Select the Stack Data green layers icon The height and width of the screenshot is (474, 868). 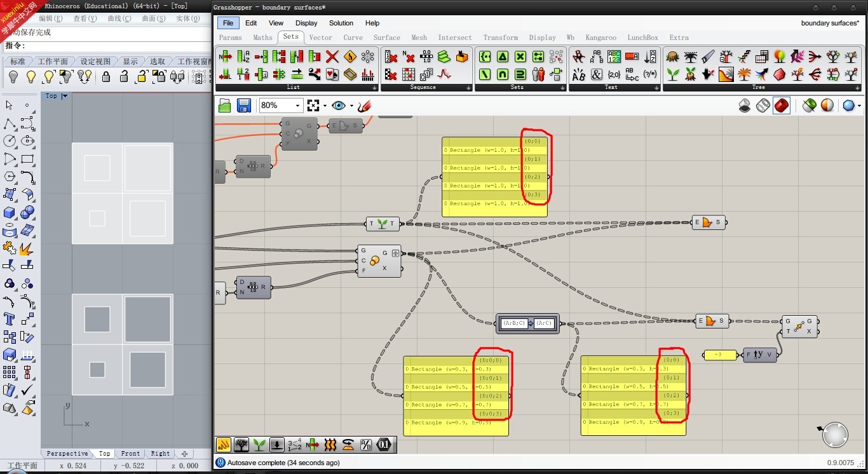coord(444,57)
